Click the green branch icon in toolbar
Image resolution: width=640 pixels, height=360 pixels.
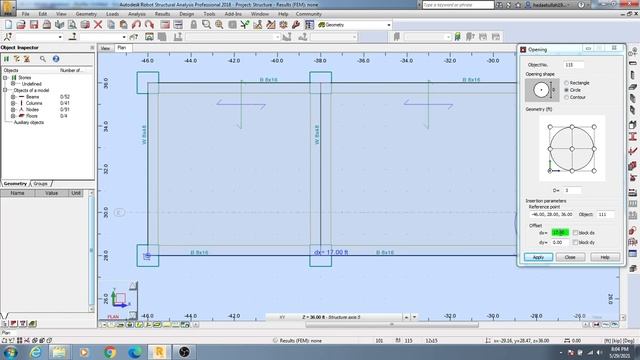(245, 25)
